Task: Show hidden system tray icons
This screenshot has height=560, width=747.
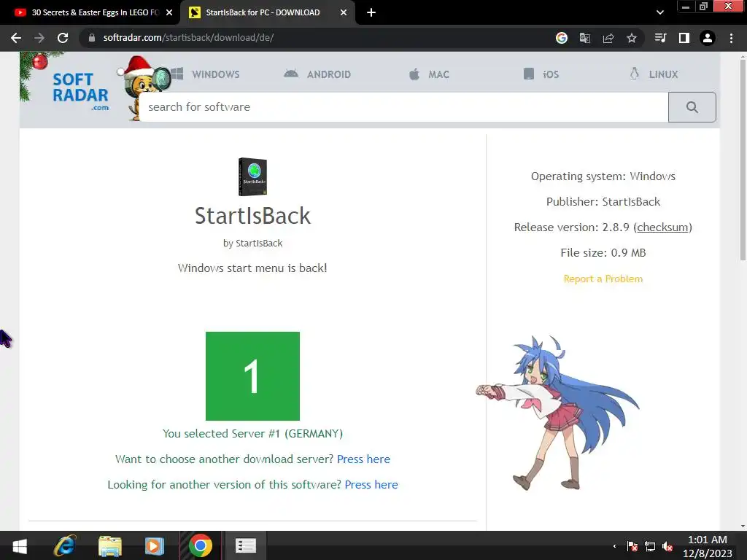Action: click(x=614, y=546)
